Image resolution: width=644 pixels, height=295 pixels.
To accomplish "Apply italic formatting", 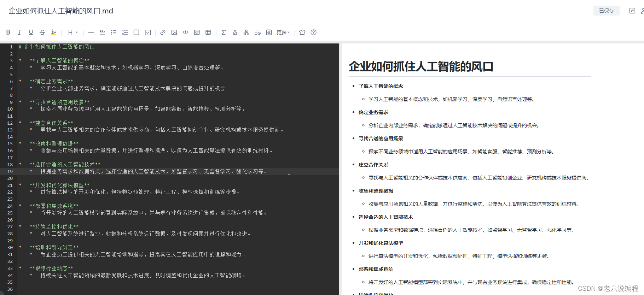I will (x=19, y=33).
